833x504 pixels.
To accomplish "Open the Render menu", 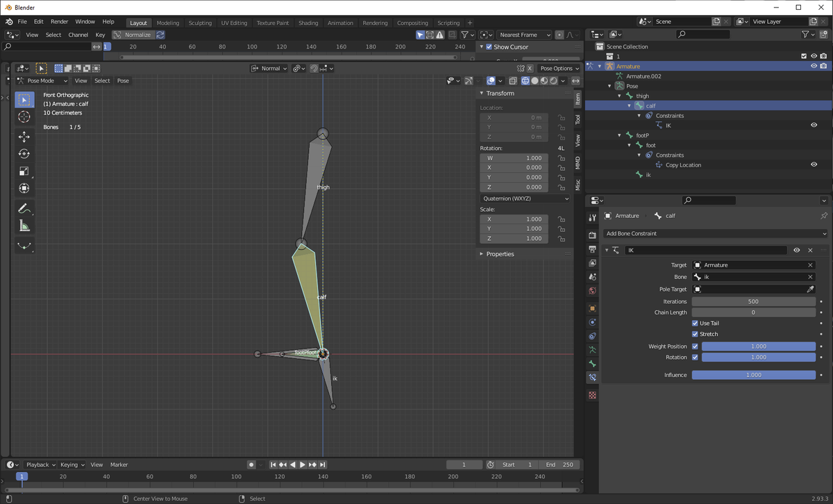I will pyautogui.click(x=59, y=22).
